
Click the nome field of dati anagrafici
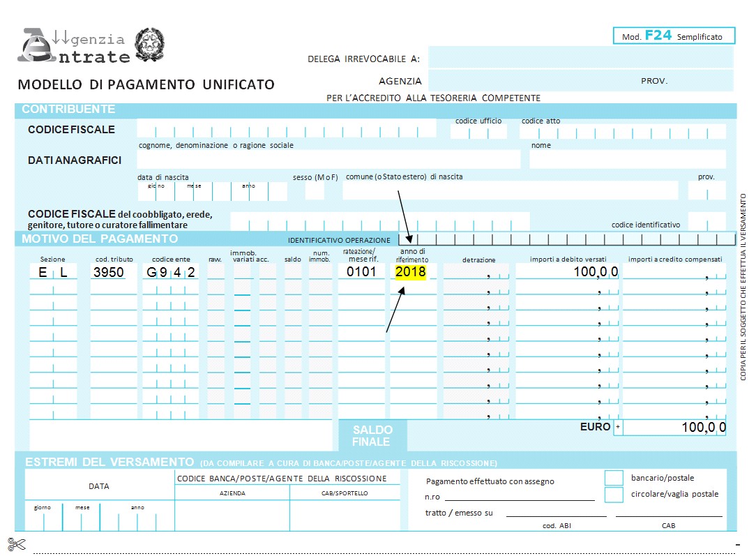626,160
